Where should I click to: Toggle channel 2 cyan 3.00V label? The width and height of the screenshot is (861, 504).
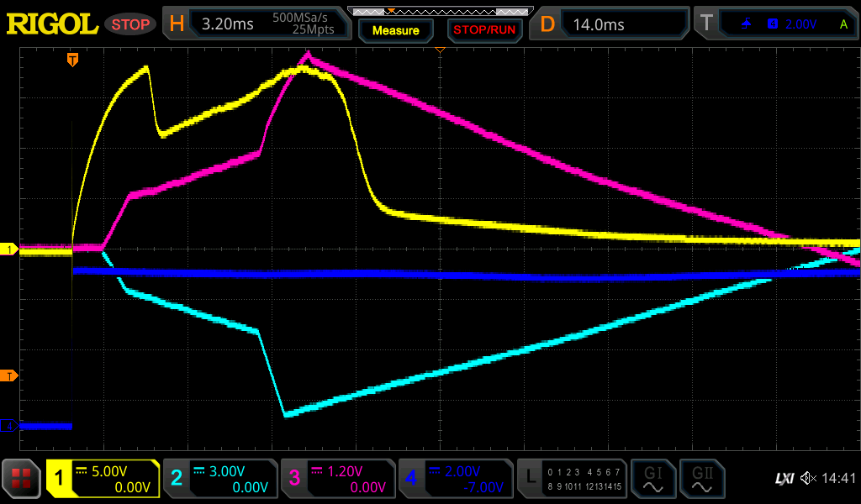click(220, 479)
